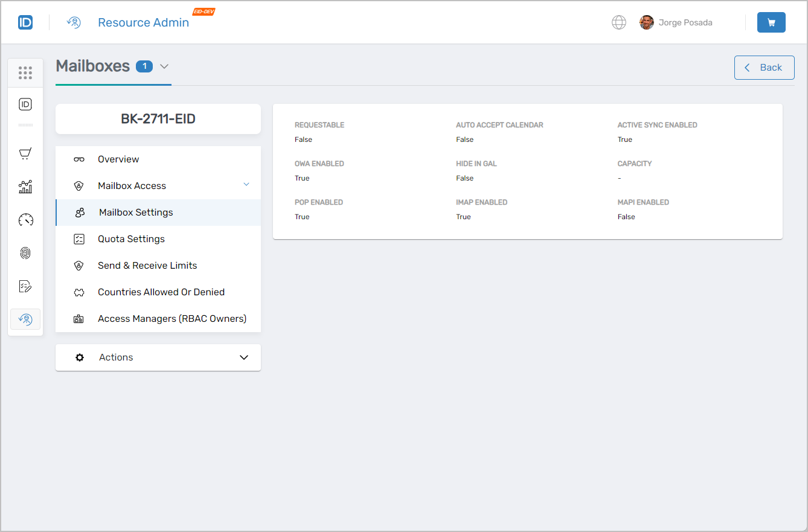Click the Back button

pyautogui.click(x=764, y=68)
